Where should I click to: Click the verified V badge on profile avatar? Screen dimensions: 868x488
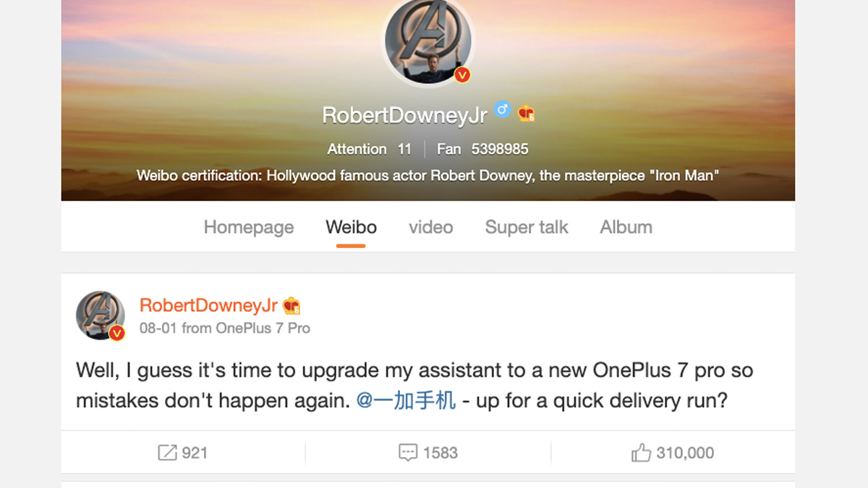tap(462, 74)
